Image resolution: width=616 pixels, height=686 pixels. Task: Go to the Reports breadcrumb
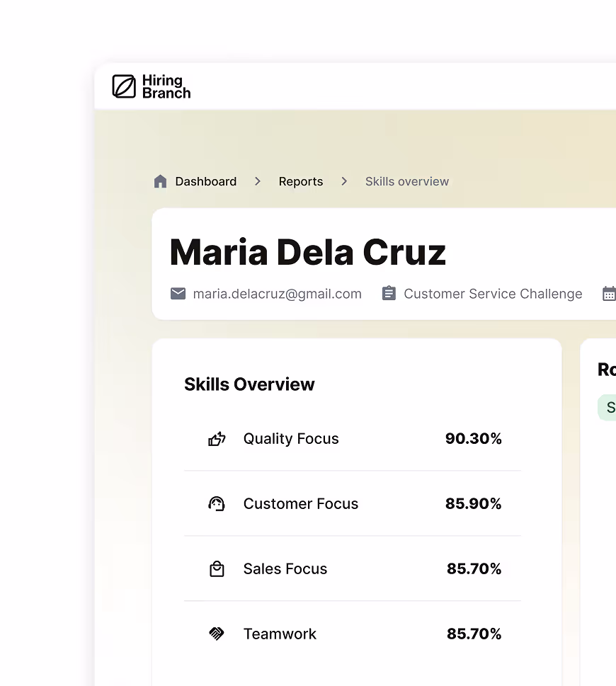[300, 181]
